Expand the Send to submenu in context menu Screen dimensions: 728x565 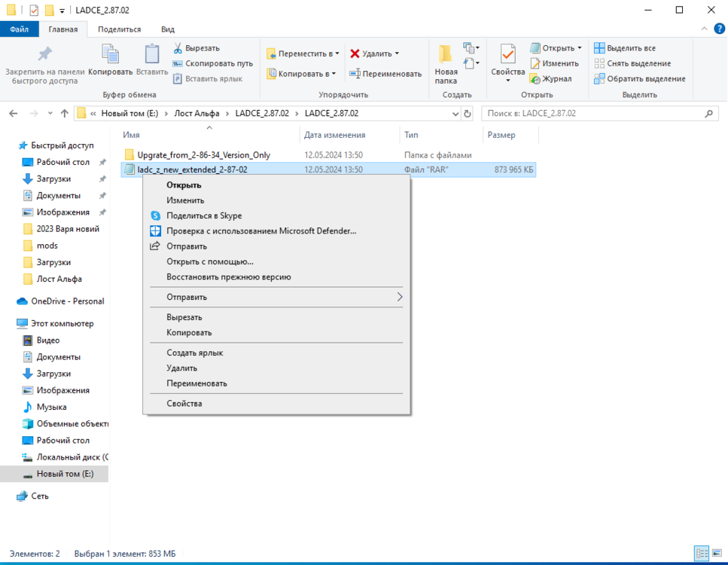(400, 297)
